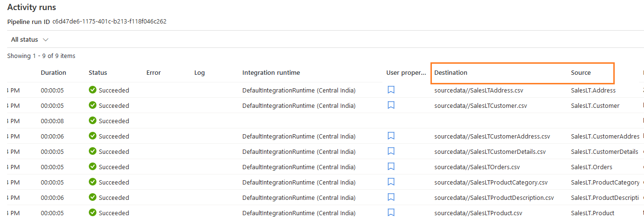Click the Source column header
The height and width of the screenshot is (220, 644).
pyautogui.click(x=581, y=73)
